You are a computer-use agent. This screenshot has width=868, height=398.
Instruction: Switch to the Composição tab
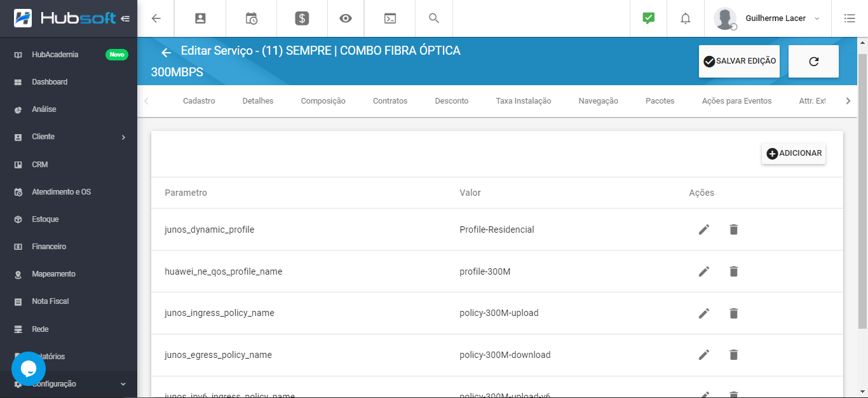[x=323, y=101]
